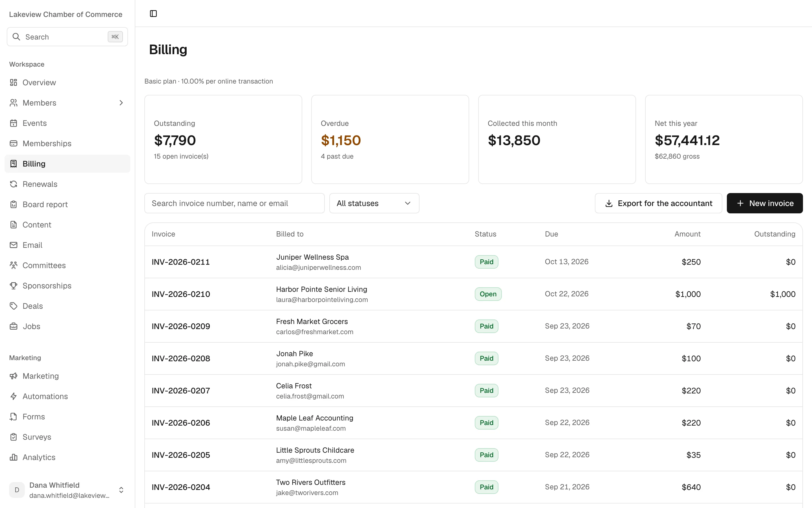
Task: Click the Analytics bar chart icon
Action: 14,457
